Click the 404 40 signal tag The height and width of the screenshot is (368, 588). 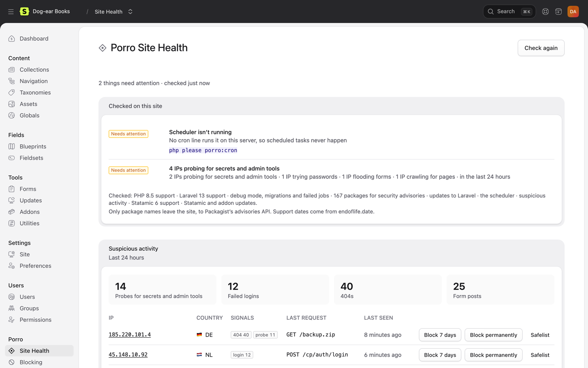point(241,335)
